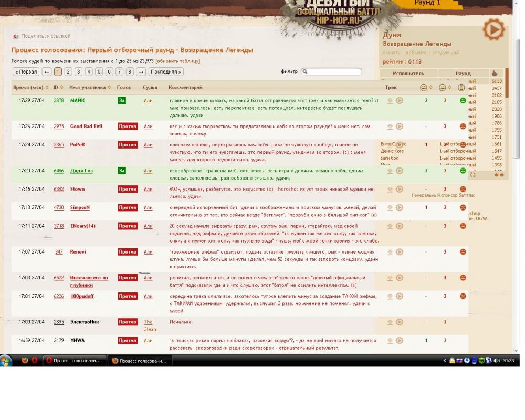Play track in Дядя Гиз row

point(400,171)
